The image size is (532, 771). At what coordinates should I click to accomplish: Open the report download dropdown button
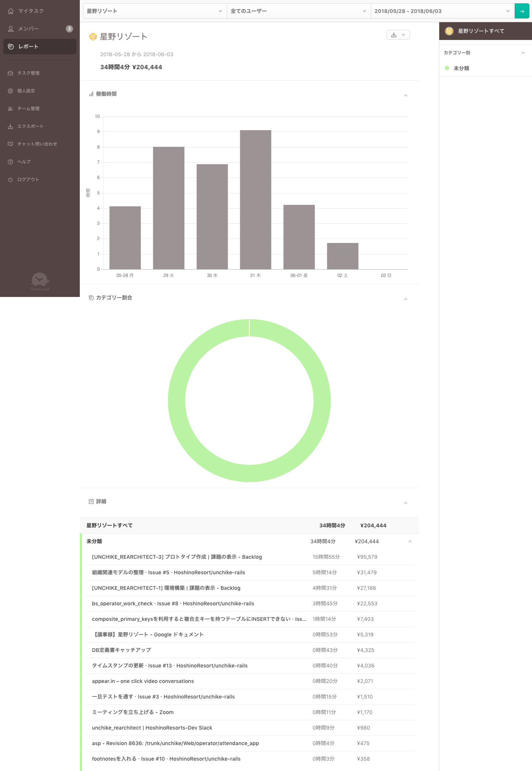coord(398,35)
